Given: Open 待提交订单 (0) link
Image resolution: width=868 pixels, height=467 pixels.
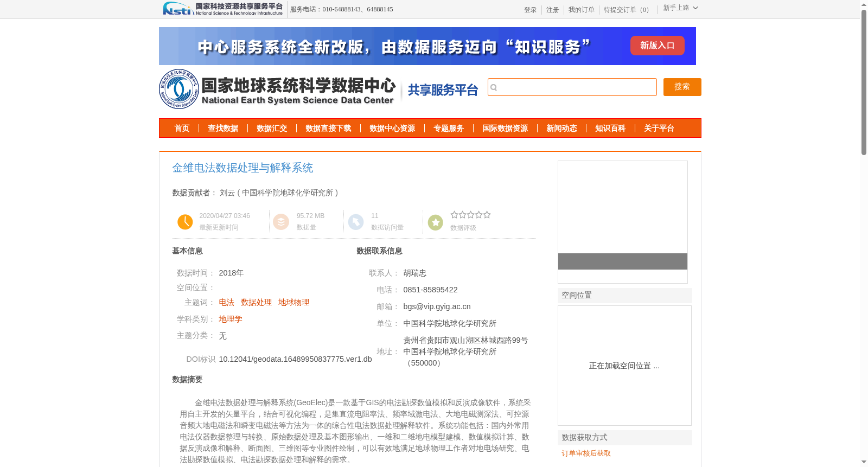Looking at the screenshot, I should (x=628, y=10).
